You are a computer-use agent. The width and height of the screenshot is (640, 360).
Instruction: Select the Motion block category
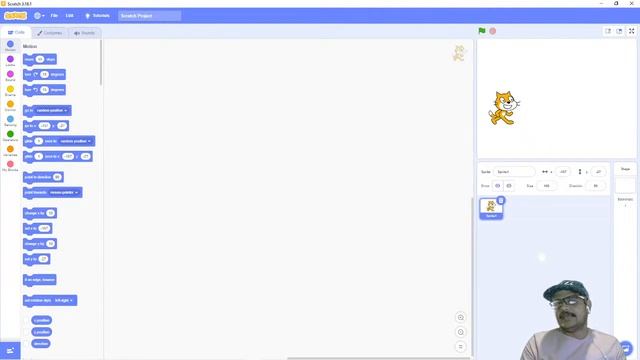10,46
